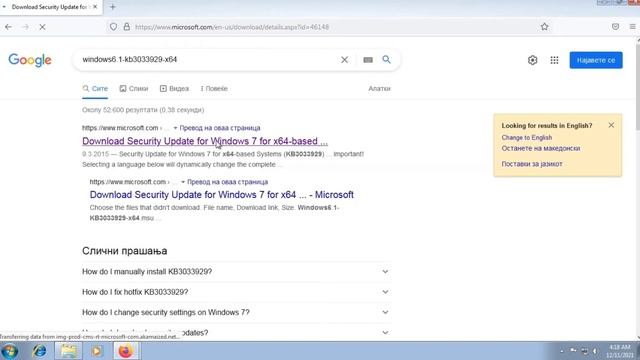Bookmark this page with the star icon

click(x=544, y=27)
